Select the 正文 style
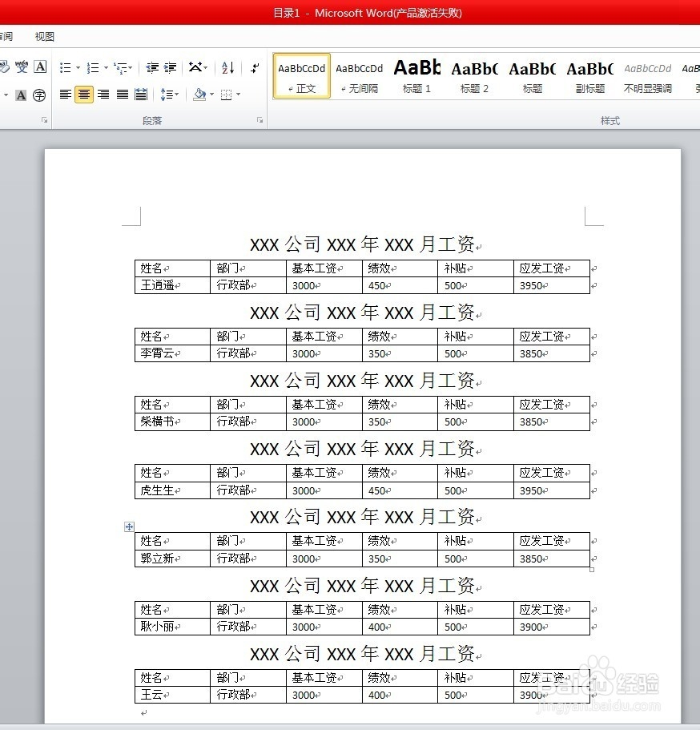Screen dimensions: 700x730 (302, 76)
